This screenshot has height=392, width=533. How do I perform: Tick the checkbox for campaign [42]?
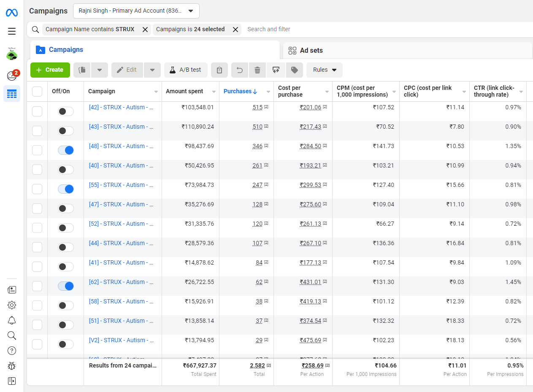coord(37,111)
